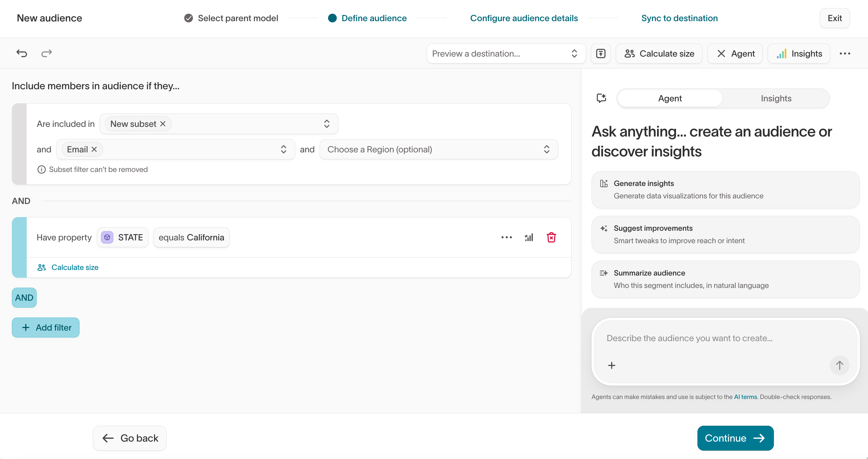Open STATE filter row more options

coord(506,237)
